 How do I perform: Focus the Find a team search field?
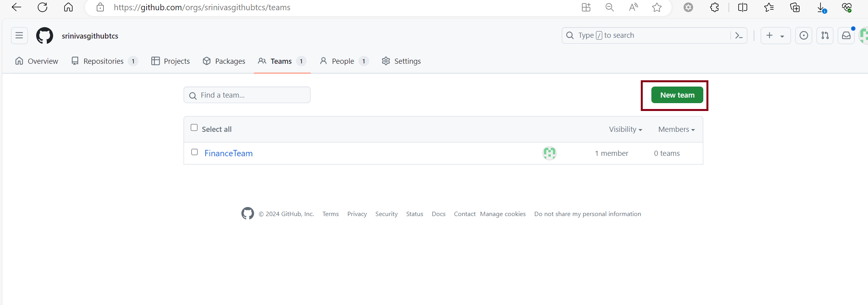click(x=247, y=95)
